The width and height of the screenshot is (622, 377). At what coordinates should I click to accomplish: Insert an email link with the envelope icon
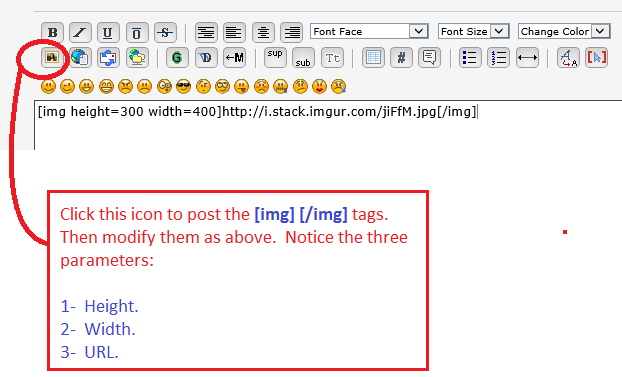[108, 58]
